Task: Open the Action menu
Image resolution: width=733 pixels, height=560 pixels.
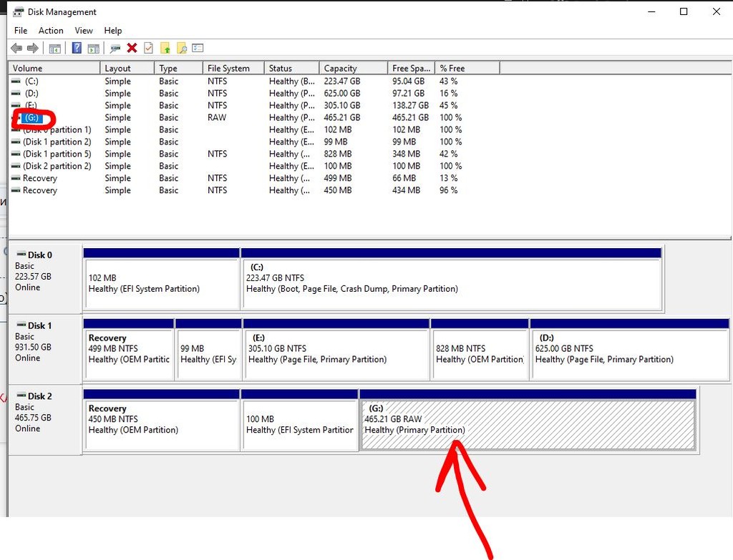Action: click(51, 30)
